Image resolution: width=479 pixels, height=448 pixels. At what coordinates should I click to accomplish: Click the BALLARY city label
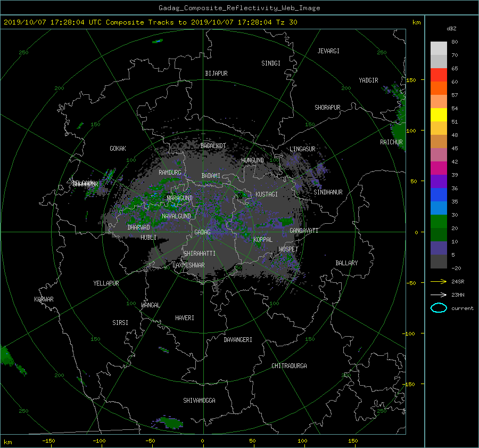click(346, 263)
